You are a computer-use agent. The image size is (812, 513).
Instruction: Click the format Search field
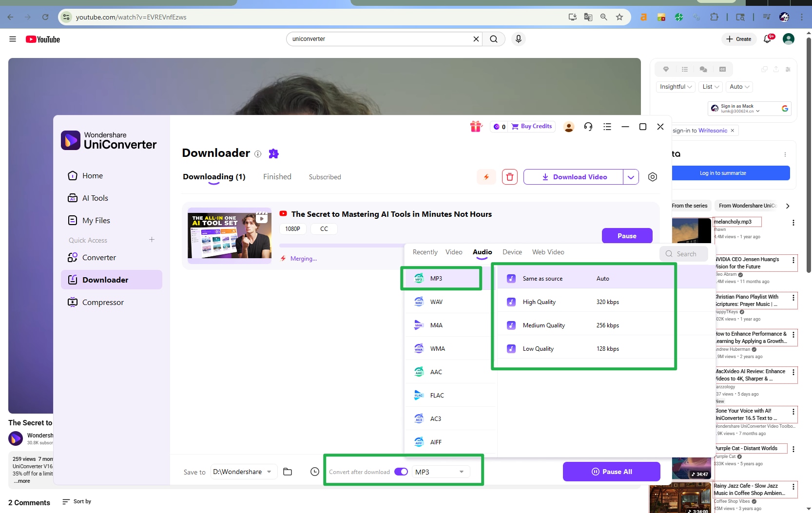click(x=684, y=254)
